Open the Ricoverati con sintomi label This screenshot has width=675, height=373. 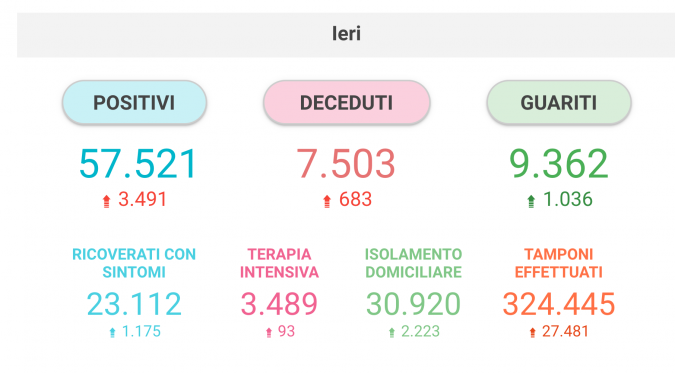tap(134, 263)
